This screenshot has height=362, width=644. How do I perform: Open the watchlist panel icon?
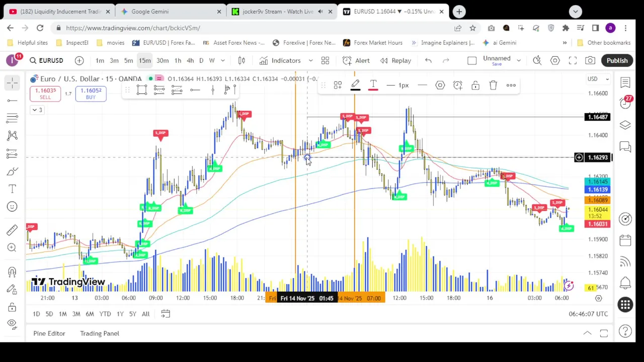[625, 82]
